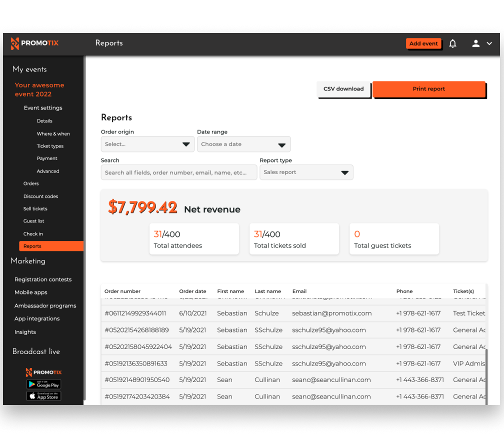The height and width of the screenshot is (446, 504).
Task: Click the PromoTix logo in the top bar
Action: coord(34,43)
